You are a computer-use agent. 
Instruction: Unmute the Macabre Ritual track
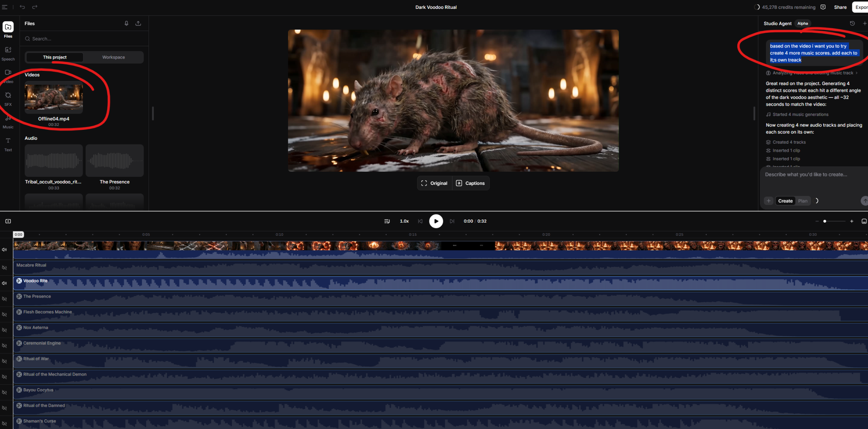pos(5,268)
